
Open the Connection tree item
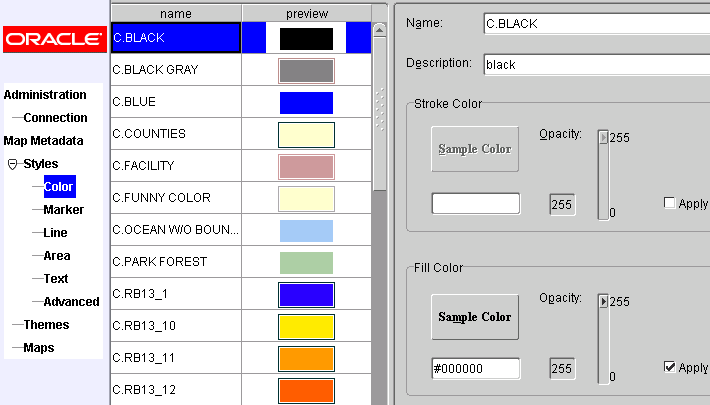point(55,118)
